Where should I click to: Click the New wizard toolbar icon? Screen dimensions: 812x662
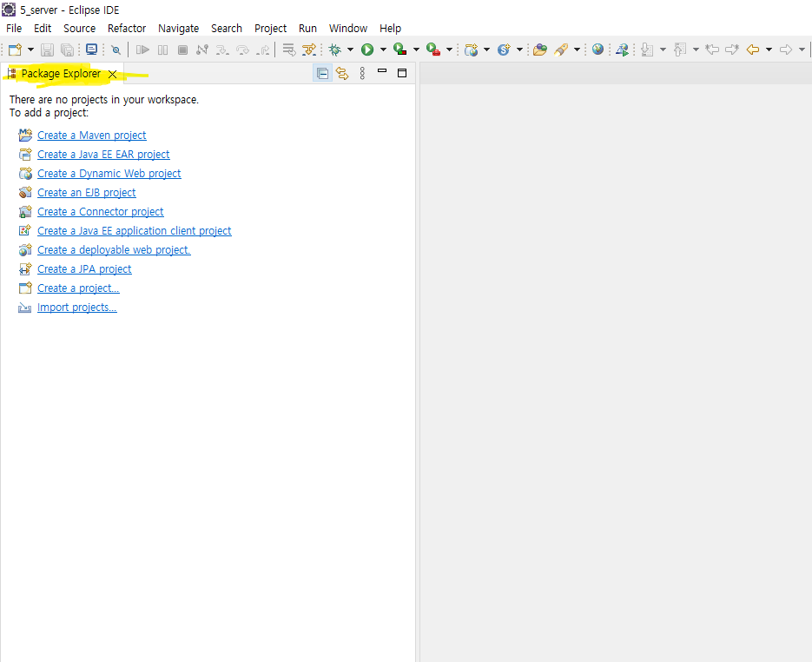coord(15,50)
